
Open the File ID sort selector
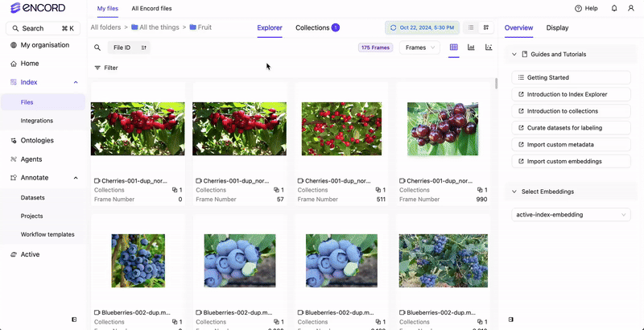pyautogui.click(x=122, y=47)
